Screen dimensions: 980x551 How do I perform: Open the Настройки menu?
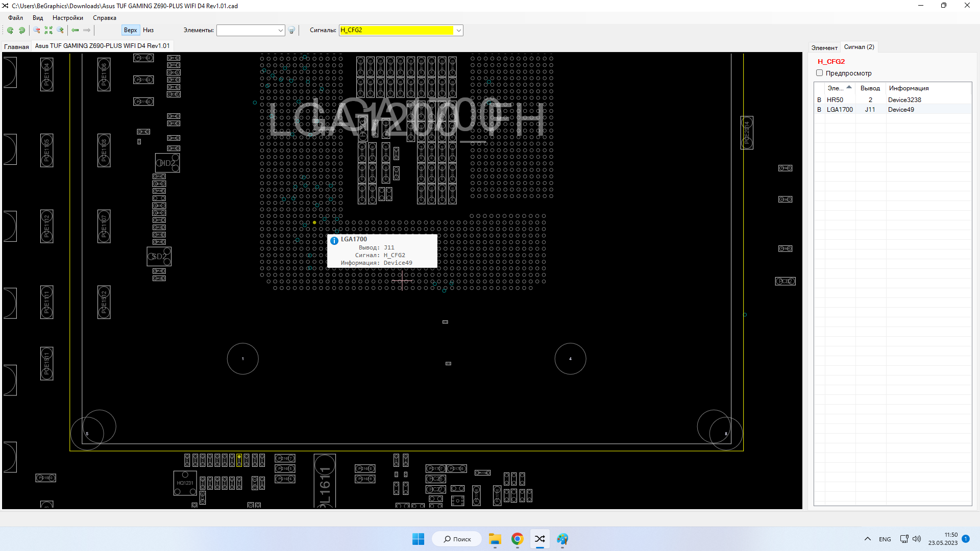click(68, 18)
